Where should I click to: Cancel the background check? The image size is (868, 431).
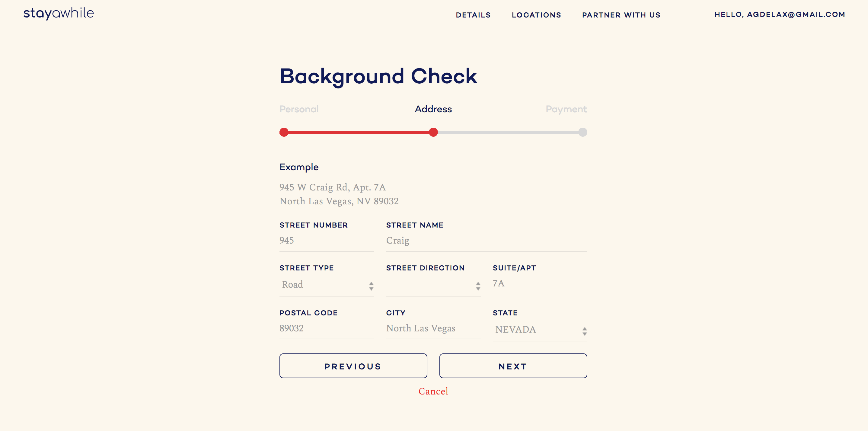pos(433,391)
